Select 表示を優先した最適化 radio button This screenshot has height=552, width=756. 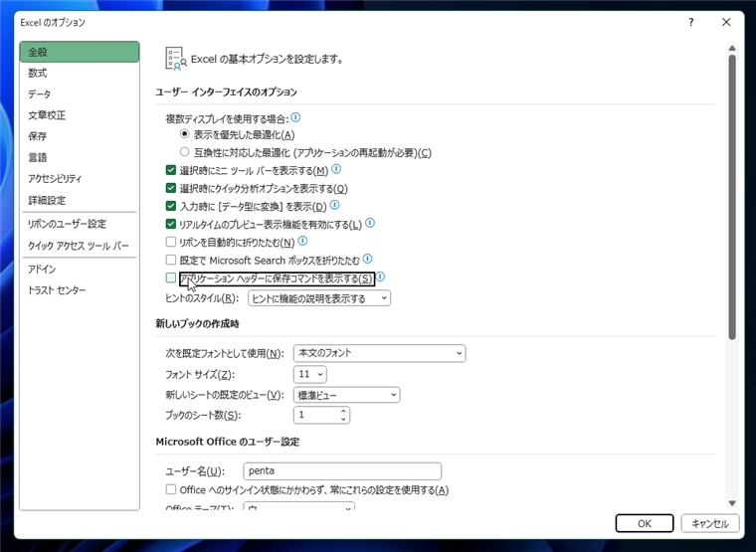184,133
